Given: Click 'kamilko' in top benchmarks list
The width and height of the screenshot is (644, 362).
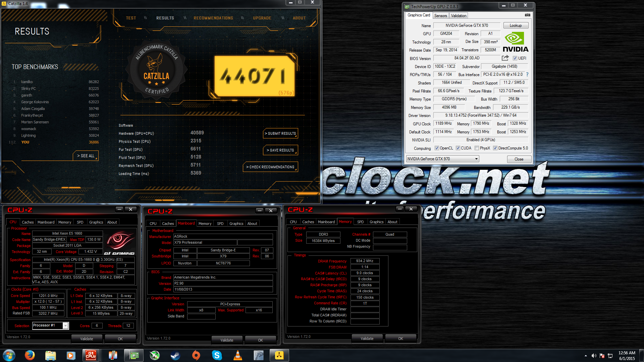Looking at the screenshot, I should click(x=27, y=82).
